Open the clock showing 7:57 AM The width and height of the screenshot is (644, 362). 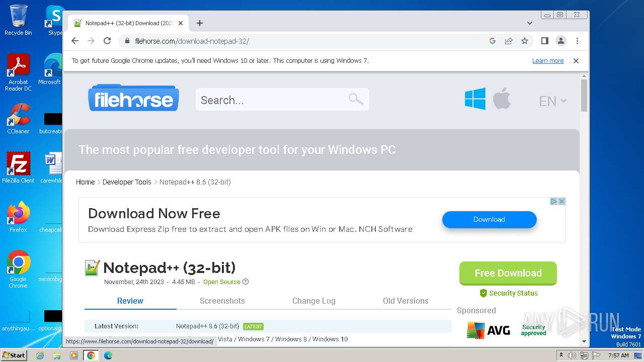(x=618, y=355)
